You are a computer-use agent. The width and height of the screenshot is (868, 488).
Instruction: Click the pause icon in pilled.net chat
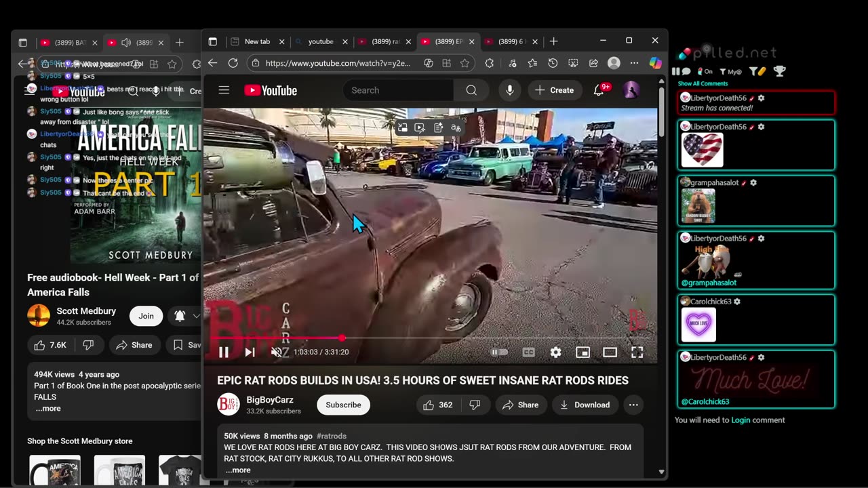click(675, 71)
